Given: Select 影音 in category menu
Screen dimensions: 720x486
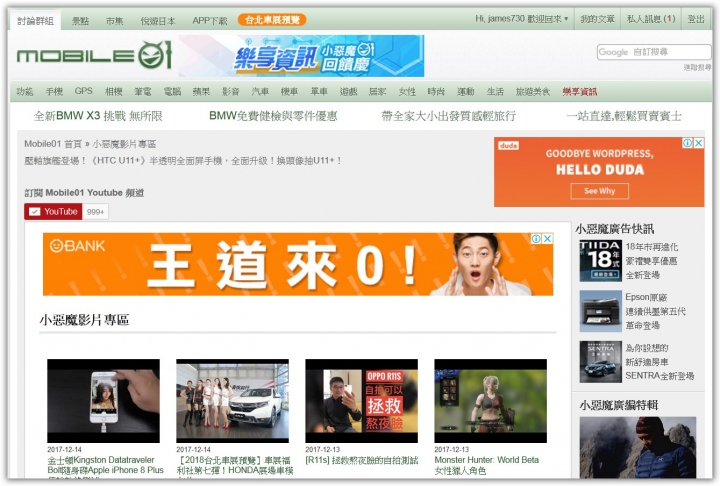Looking at the screenshot, I should [x=231, y=91].
